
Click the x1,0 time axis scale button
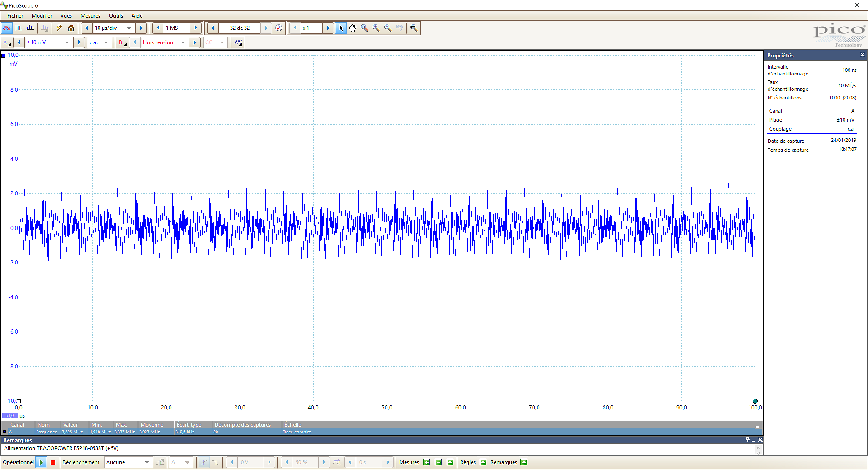[x=10, y=416]
